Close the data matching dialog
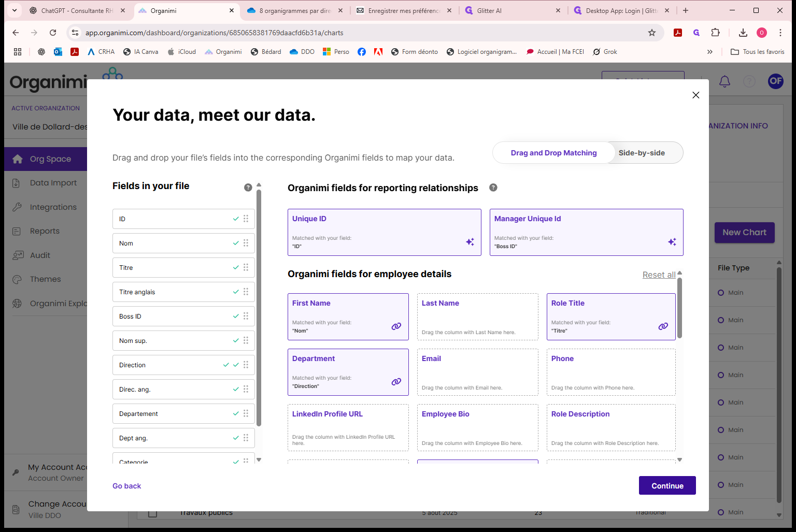This screenshot has width=796, height=532. pyautogui.click(x=696, y=95)
